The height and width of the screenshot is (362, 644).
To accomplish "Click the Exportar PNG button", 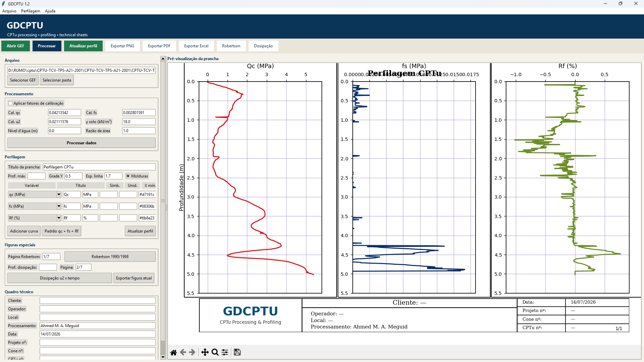I will coord(122,46).
